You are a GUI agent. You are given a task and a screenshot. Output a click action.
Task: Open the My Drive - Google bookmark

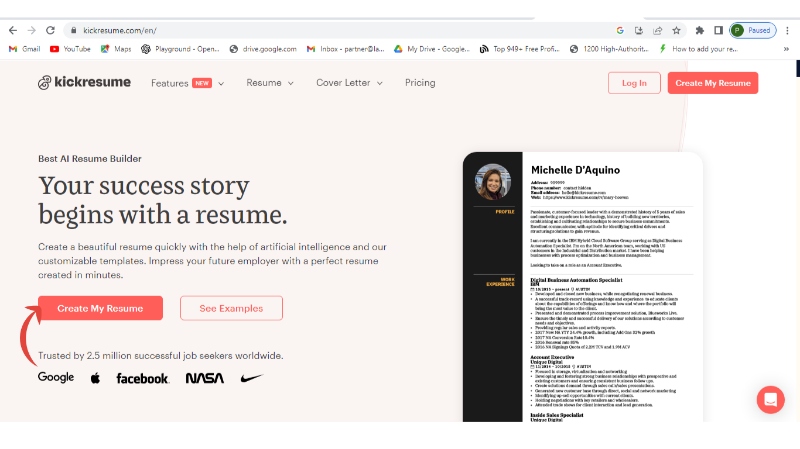point(432,49)
